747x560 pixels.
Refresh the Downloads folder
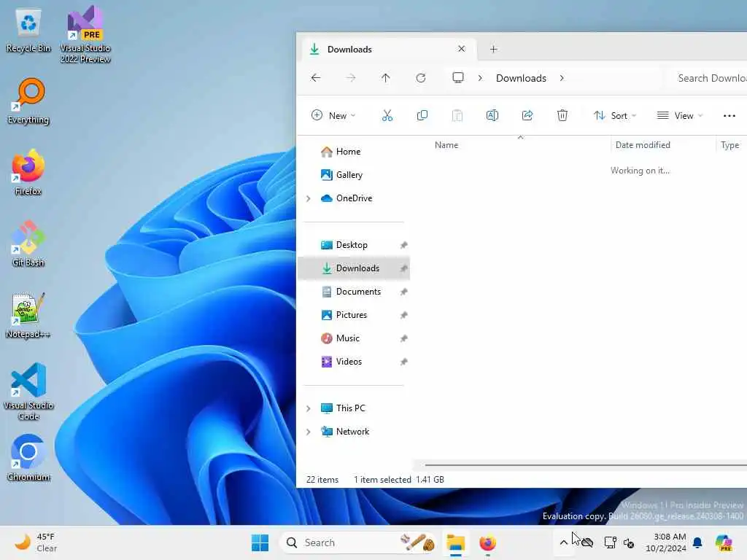(x=421, y=77)
